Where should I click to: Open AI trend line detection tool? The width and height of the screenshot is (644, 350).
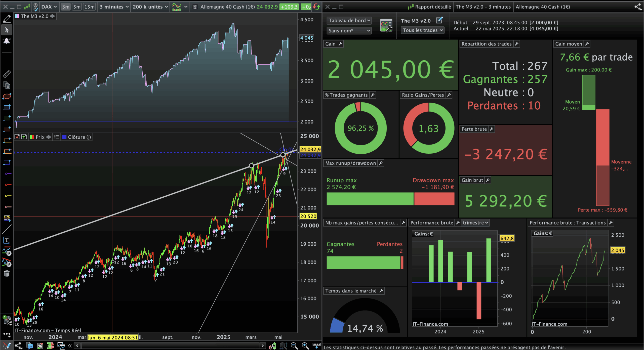pyautogui.click(x=7, y=262)
